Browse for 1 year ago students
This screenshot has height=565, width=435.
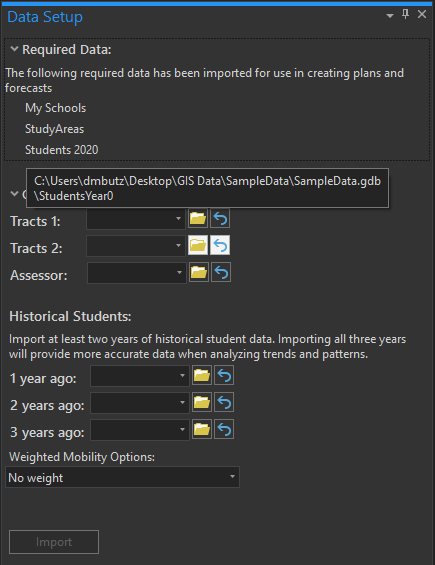(202, 375)
